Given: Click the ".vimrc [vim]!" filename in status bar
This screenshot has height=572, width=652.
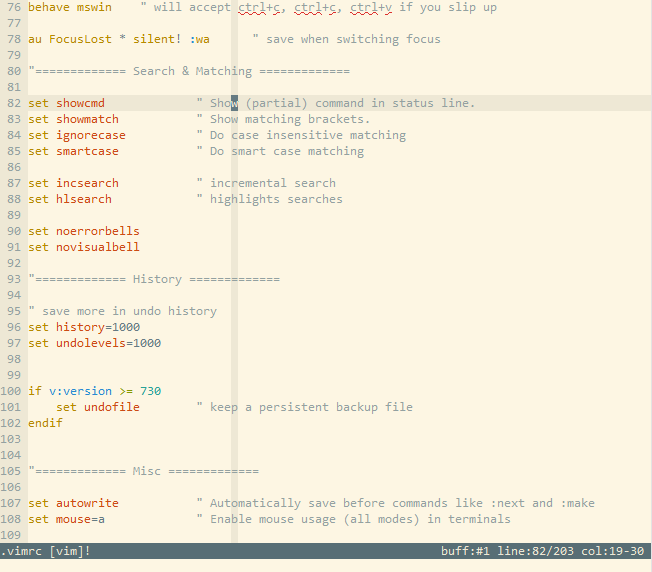Looking at the screenshot, I should 45,551.
